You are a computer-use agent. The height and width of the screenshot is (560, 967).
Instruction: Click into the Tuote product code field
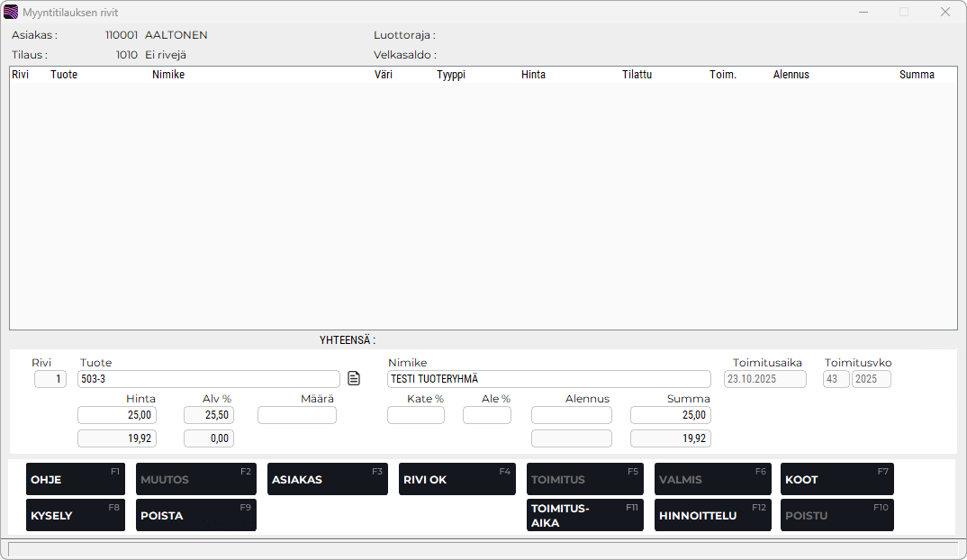208,379
